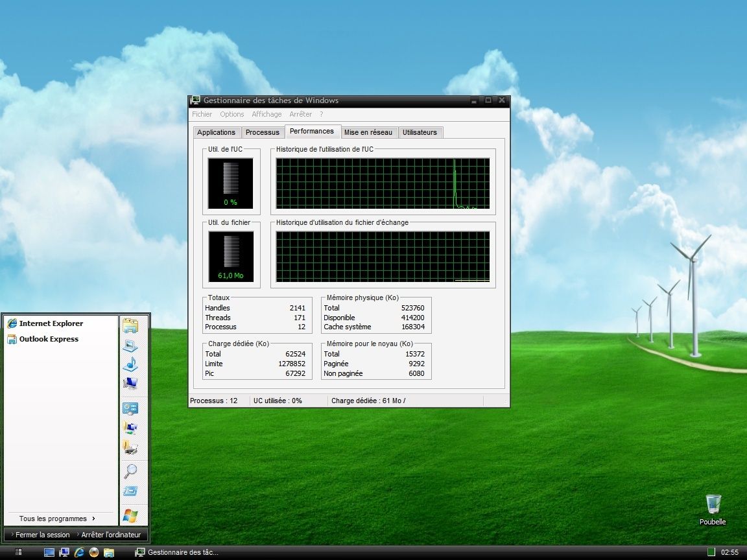Select the Performances tab
The image size is (747, 560).
click(x=312, y=132)
